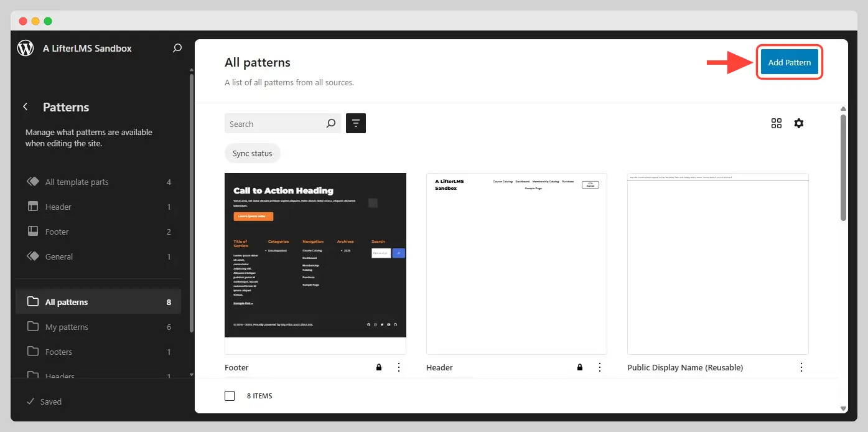868x432 pixels.
Task: Open options menu for Public Display Name pattern
Action: tap(801, 367)
